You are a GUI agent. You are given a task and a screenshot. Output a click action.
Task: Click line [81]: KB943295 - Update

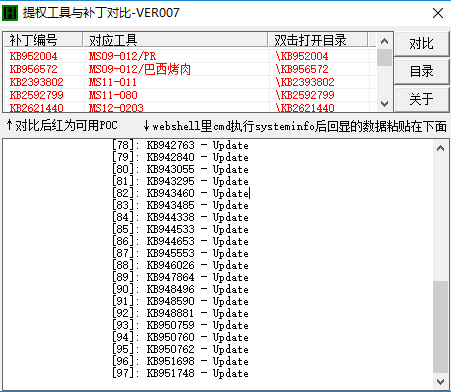point(180,181)
